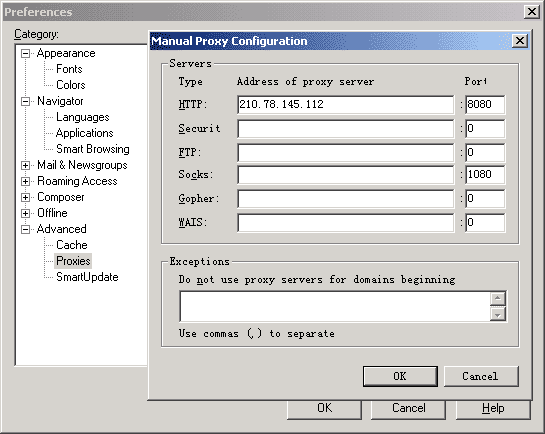This screenshot has height=434, width=545.
Task: Open Help in the Preferences window
Action: 493,410
